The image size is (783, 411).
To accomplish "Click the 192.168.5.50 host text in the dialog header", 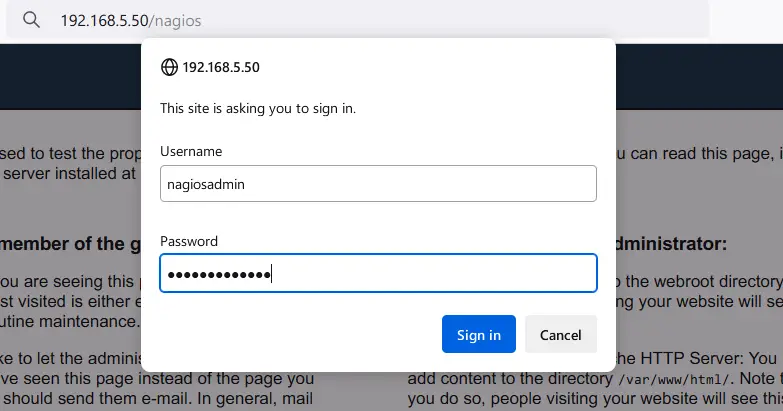I will [x=221, y=67].
